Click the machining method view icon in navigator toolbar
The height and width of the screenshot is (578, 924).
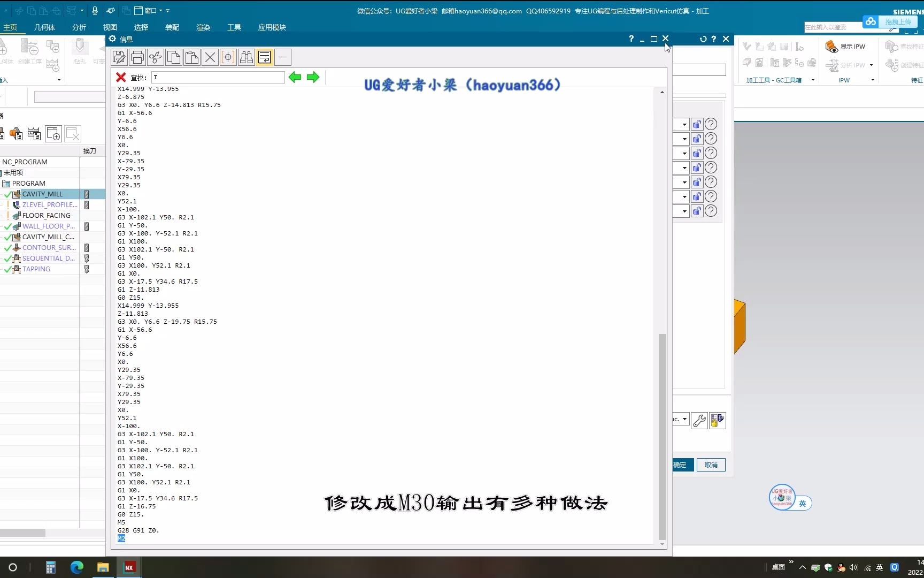[34, 134]
